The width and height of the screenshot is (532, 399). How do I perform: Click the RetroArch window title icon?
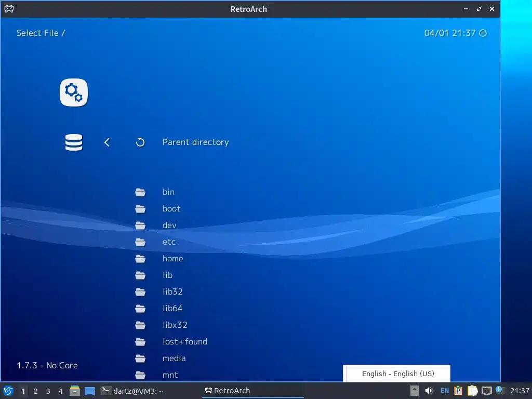click(x=9, y=9)
